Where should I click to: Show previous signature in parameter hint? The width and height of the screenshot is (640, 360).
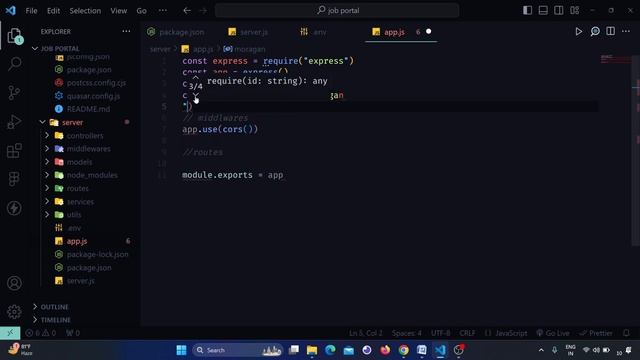[196, 77]
